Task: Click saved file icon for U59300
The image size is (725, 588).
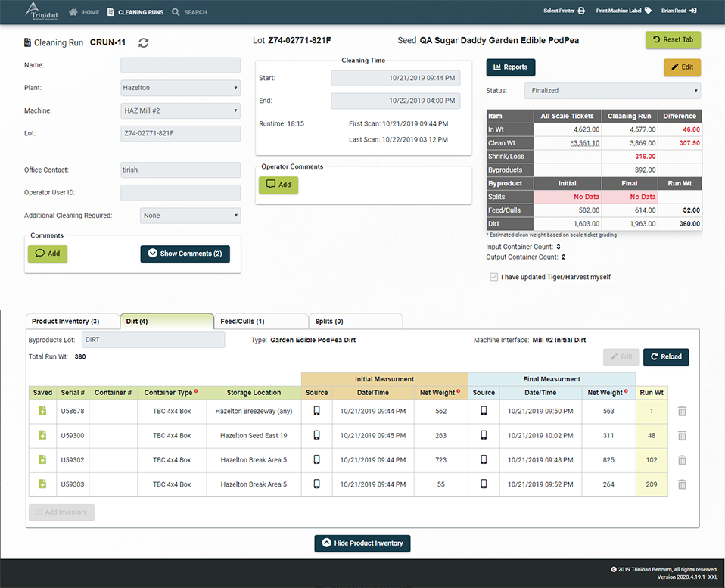Action: (43, 436)
